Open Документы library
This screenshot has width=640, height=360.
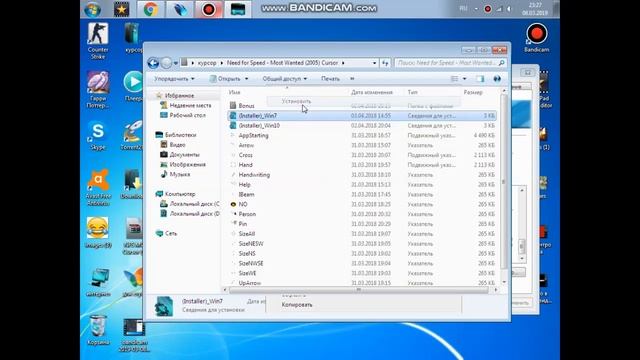(184, 155)
